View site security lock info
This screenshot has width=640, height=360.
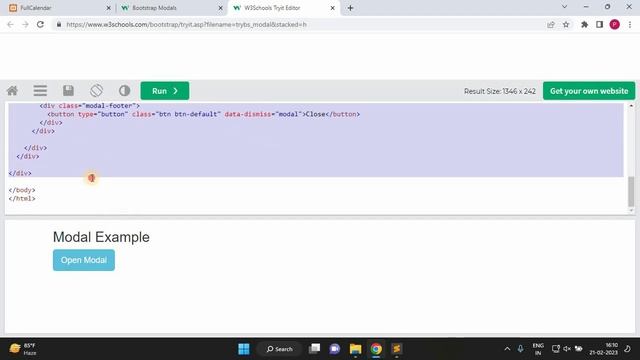(59, 24)
